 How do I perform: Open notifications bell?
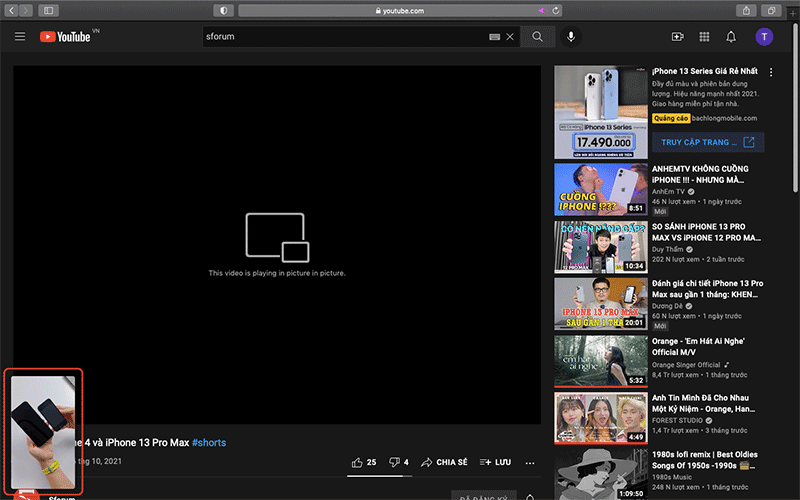click(x=731, y=37)
